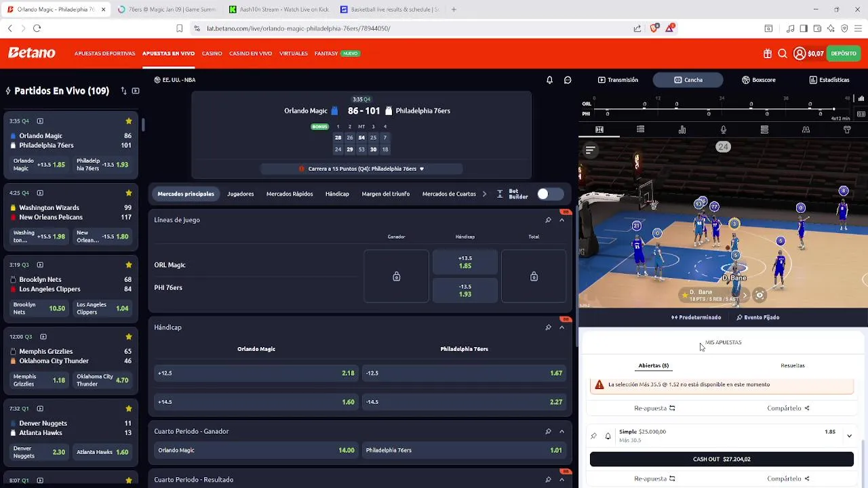Bet Orlando Magic +12.5 at 2.18
This screenshot has height=488, width=868.
pyautogui.click(x=256, y=373)
